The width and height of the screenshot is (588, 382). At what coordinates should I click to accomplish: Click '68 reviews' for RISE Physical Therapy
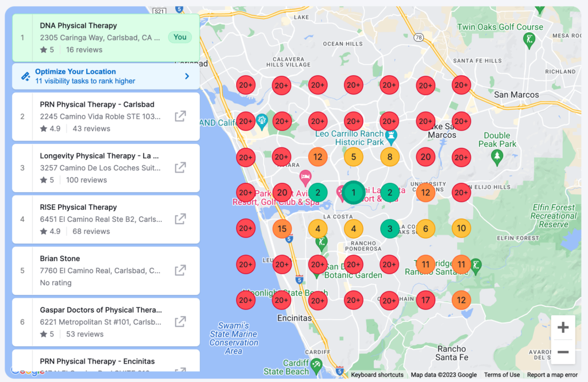[91, 232]
